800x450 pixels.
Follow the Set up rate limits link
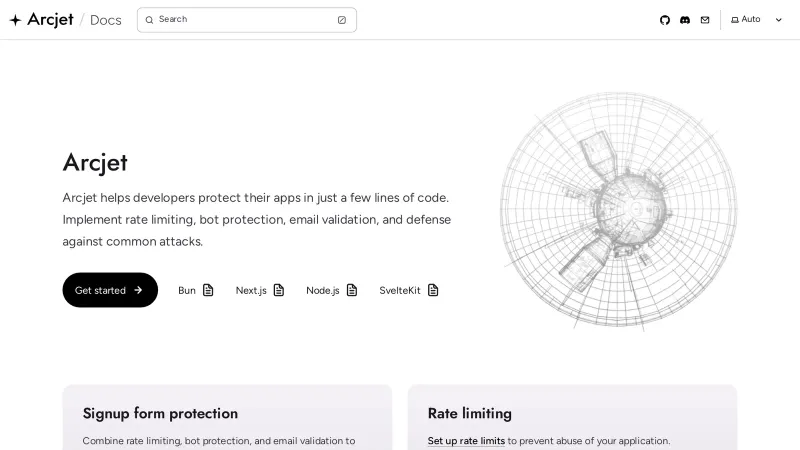[x=466, y=441]
